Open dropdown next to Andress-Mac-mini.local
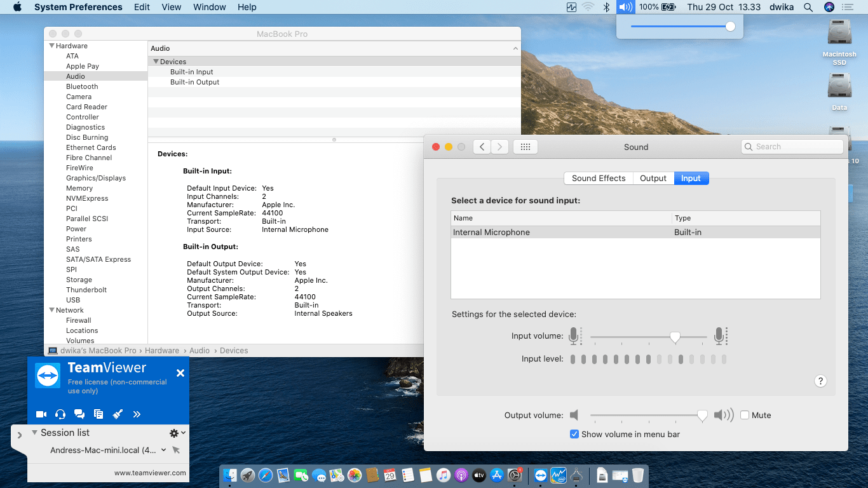This screenshot has width=868, height=488. (x=164, y=450)
